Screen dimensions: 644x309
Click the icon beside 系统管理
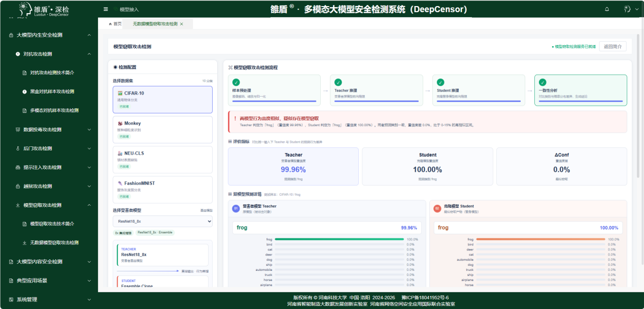(x=12, y=299)
